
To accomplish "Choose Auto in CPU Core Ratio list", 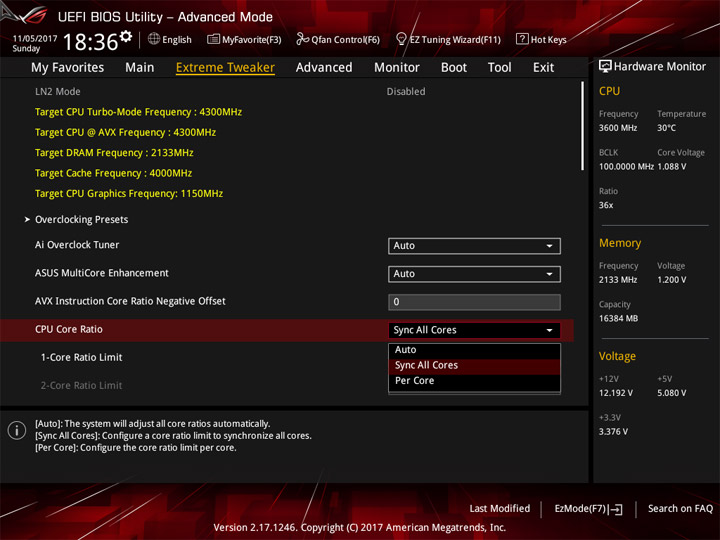I will [x=474, y=350].
